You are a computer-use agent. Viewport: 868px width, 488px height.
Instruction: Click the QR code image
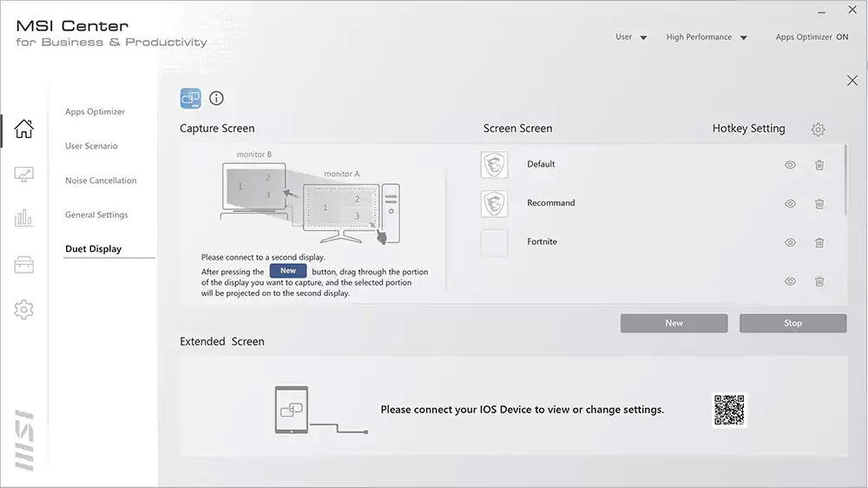point(729,410)
